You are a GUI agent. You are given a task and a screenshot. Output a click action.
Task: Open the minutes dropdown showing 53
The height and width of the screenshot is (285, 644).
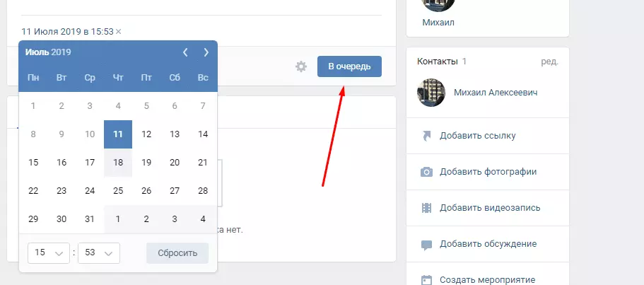[98, 253]
